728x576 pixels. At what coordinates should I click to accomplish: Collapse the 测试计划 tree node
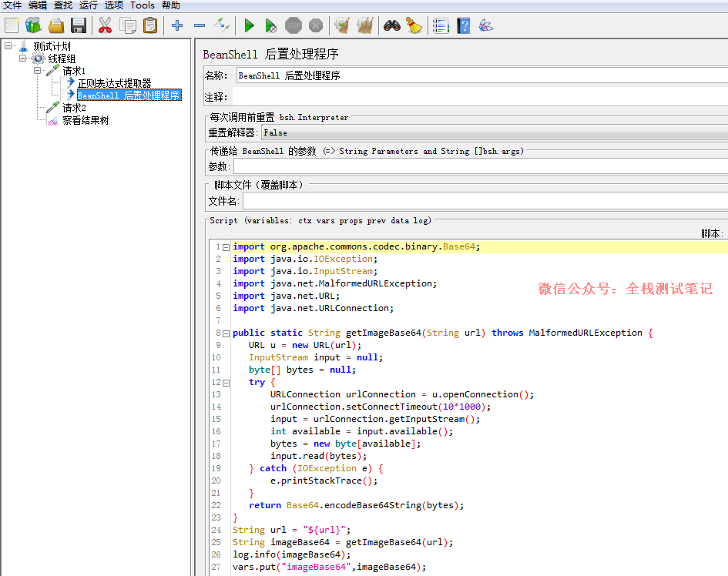point(8,46)
